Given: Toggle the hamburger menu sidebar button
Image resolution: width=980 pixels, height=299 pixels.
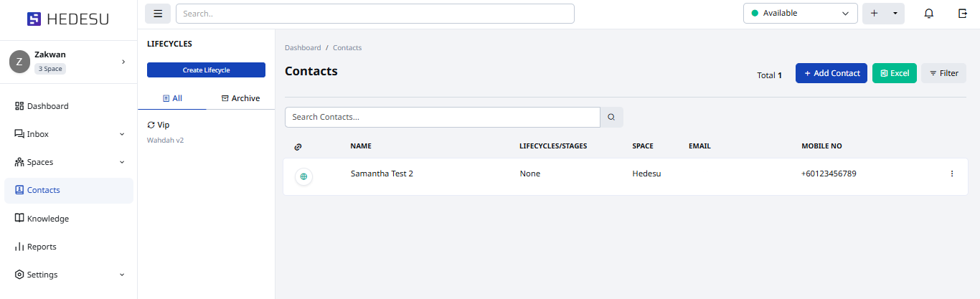Looking at the screenshot, I should pyautogui.click(x=158, y=14).
